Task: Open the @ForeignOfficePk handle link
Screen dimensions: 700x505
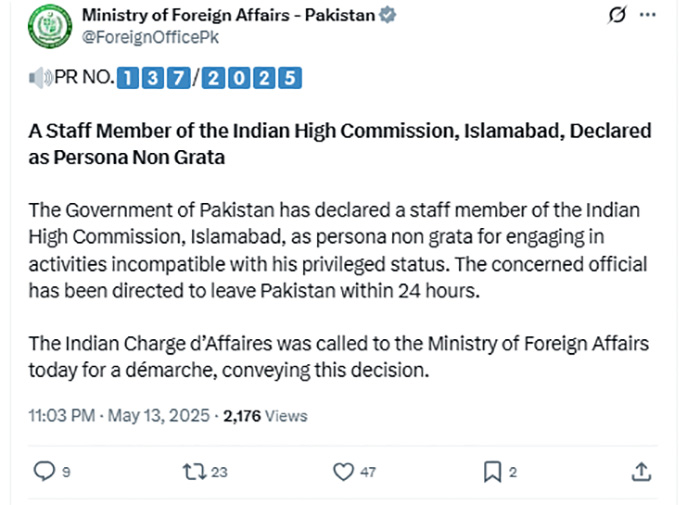Action: click(x=150, y=37)
